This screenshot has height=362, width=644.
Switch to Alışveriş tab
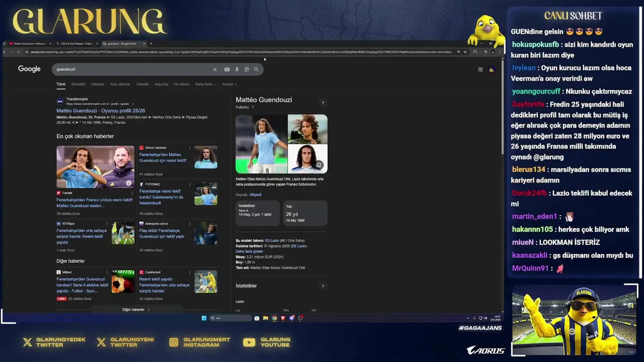tap(161, 84)
